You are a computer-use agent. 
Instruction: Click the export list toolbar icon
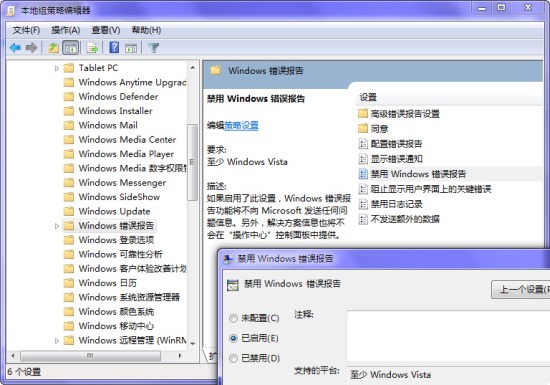click(x=92, y=47)
